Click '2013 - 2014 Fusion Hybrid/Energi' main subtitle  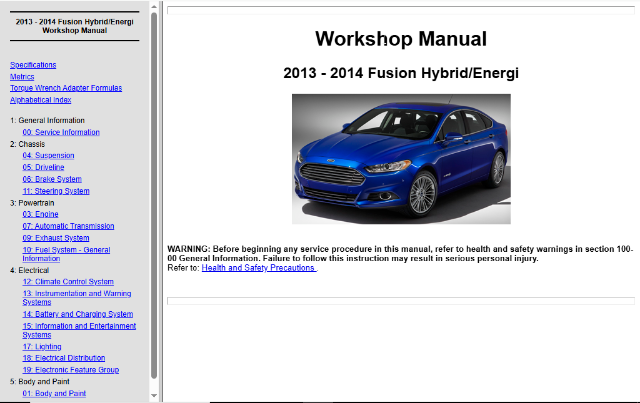(x=401, y=73)
